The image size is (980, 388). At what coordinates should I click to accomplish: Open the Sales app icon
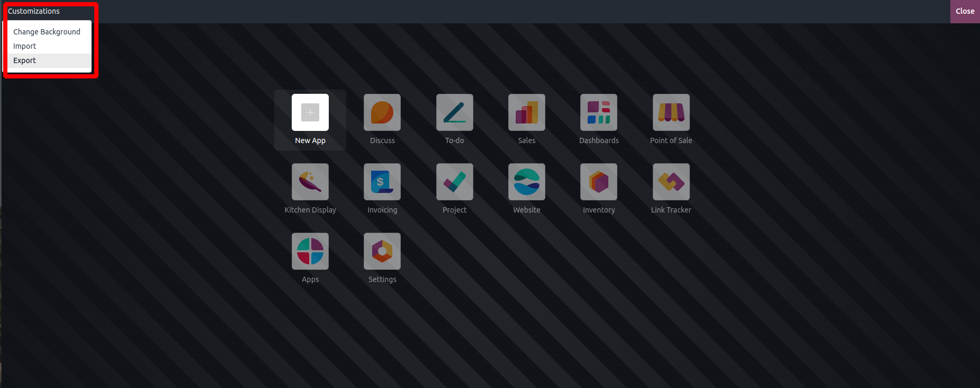point(527,112)
